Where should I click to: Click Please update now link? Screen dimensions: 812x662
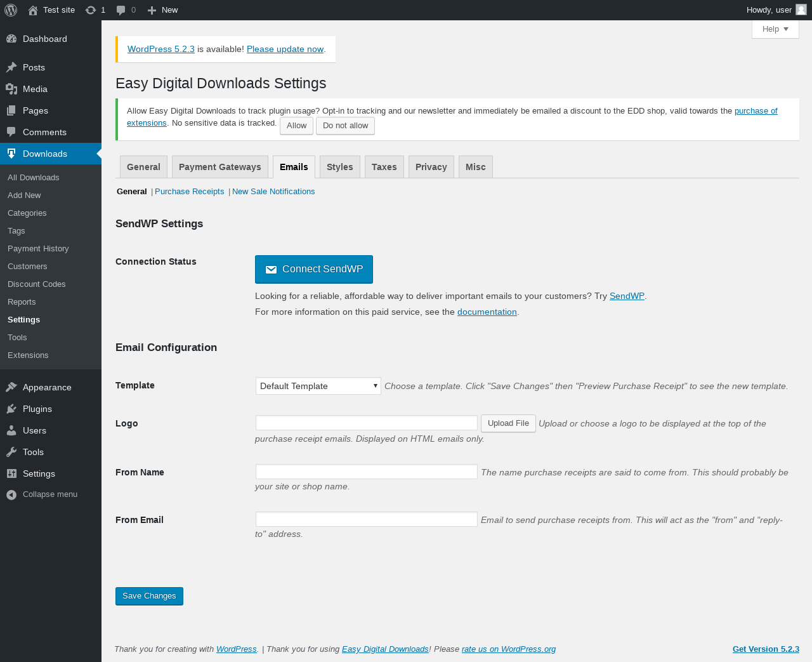[285, 50]
